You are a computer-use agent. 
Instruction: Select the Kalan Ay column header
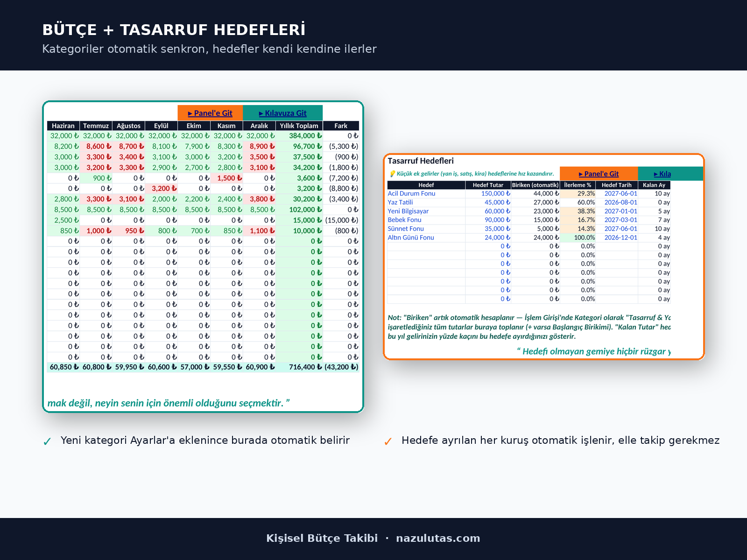(x=654, y=185)
